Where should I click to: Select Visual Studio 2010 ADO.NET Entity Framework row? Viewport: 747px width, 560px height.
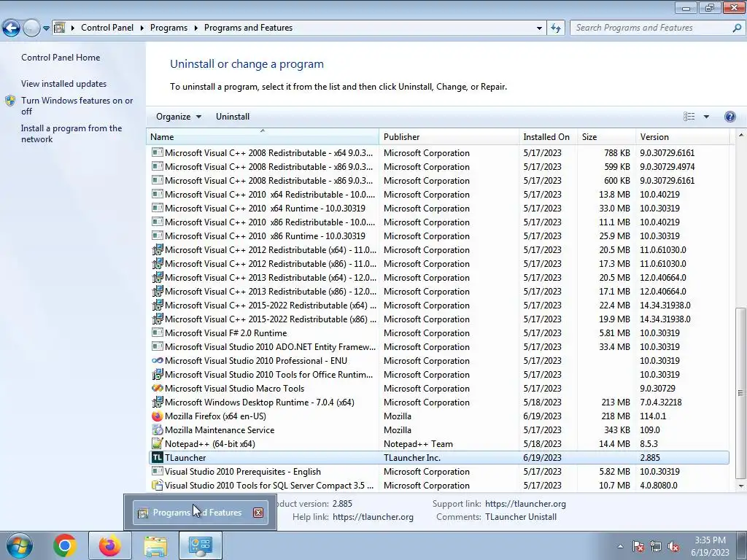[438, 346]
